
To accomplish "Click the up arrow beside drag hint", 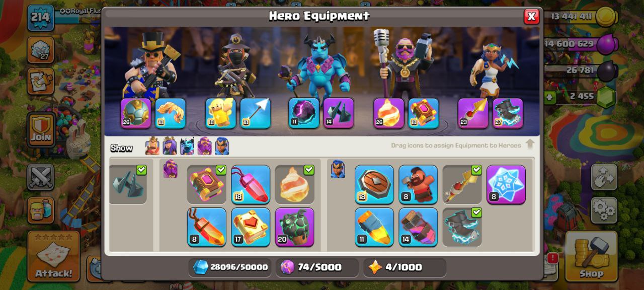I will [530, 145].
